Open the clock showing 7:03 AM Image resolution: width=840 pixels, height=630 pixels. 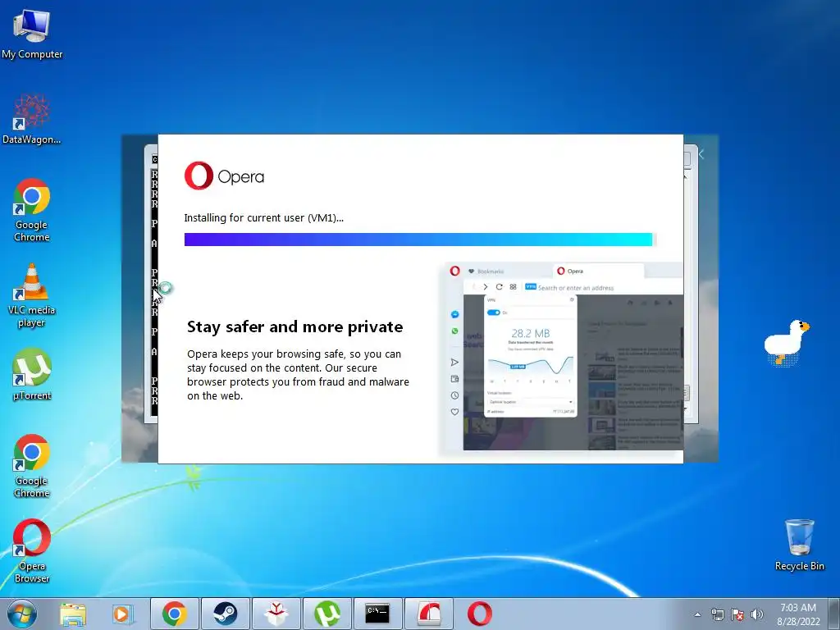tap(797, 614)
